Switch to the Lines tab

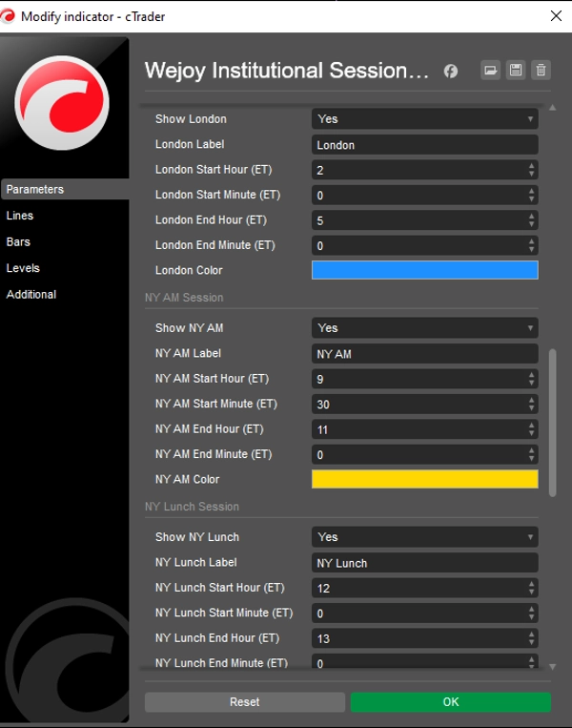20,216
